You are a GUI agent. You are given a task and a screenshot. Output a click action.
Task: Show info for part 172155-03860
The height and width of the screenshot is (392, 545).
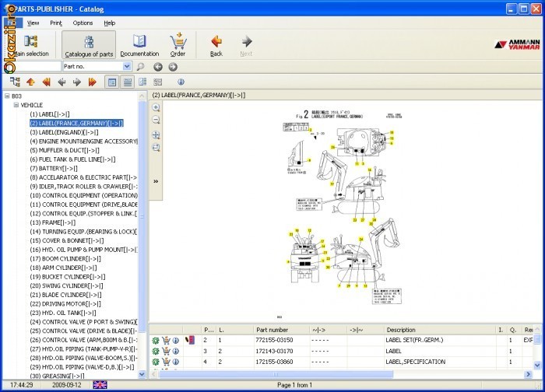tap(176, 362)
